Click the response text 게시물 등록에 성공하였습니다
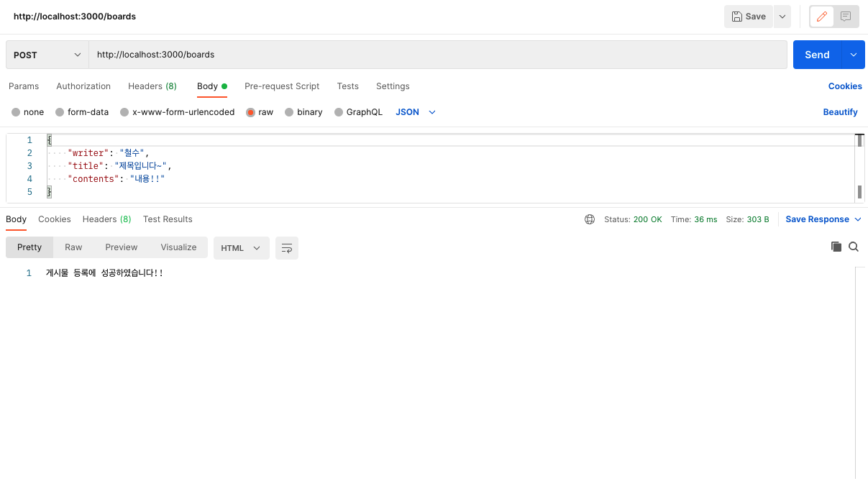 104,273
